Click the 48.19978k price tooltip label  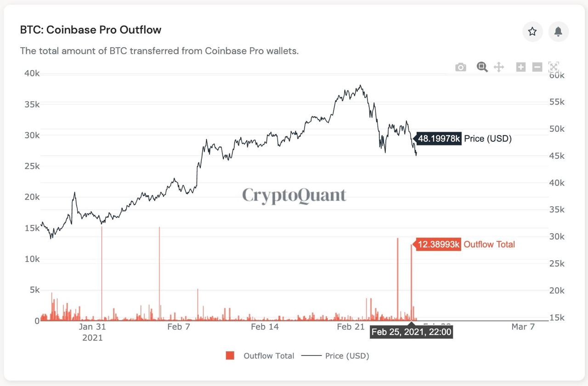438,138
